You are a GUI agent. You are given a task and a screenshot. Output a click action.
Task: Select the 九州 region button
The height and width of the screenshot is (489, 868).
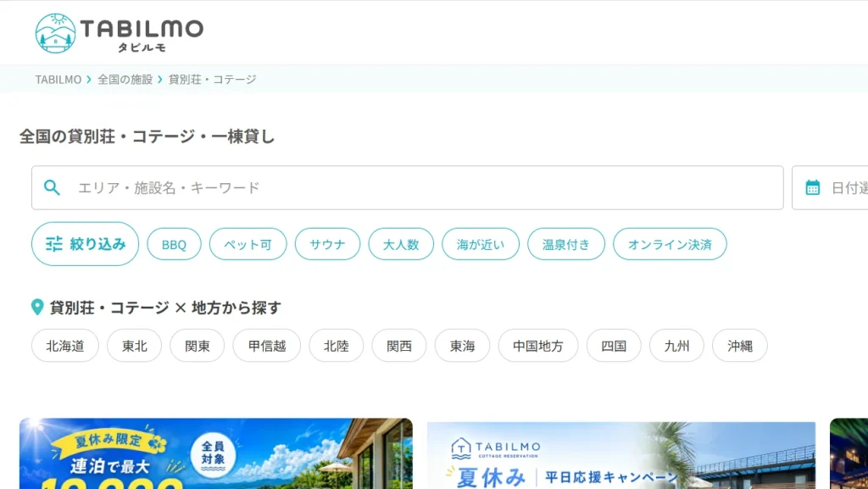coord(677,346)
